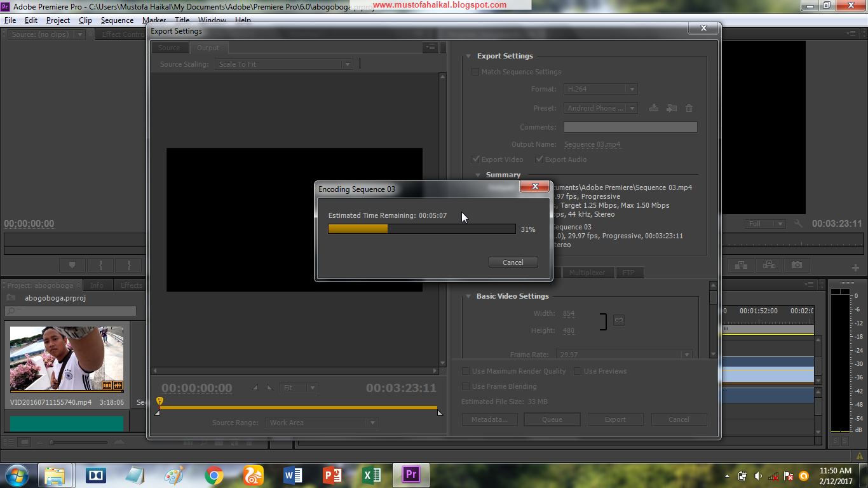The width and height of the screenshot is (868, 488).
Task: Click the Lift button in Program monitor
Action: (741, 265)
